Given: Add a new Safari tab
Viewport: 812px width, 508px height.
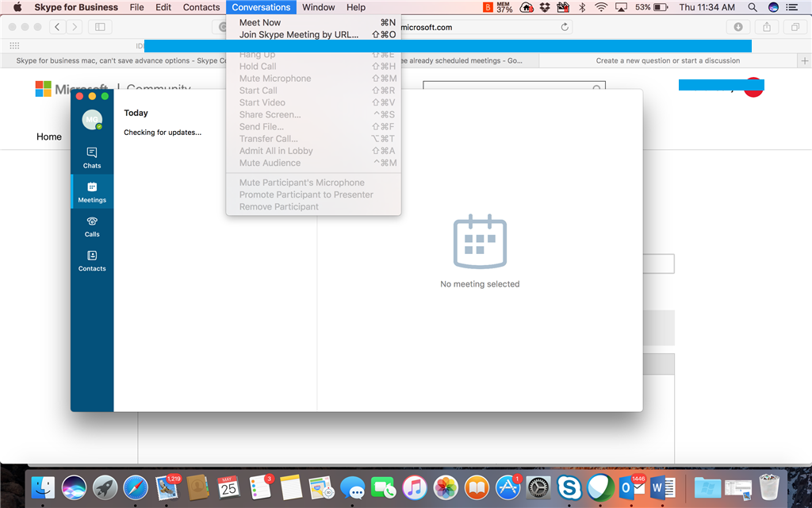Looking at the screenshot, I should [804, 60].
